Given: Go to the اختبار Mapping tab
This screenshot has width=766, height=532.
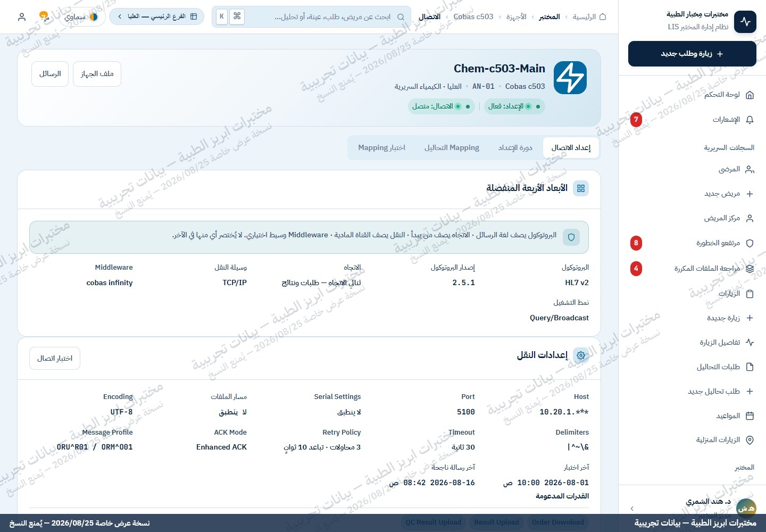Looking at the screenshot, I should click(x=381, y=148).
